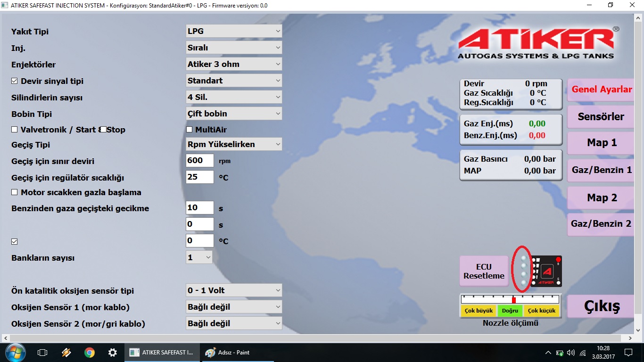Viewport: 644px width, 362px height.
Task: Open Task View from the taskbar
Action: click(x=42, y=352)
